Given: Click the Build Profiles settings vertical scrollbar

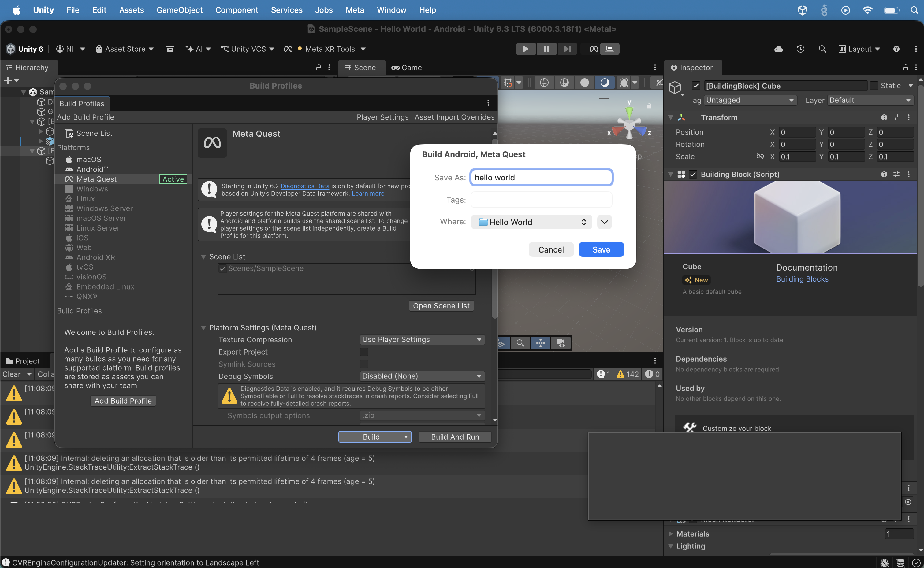Looking at the screenshot, I should [495, 229].
